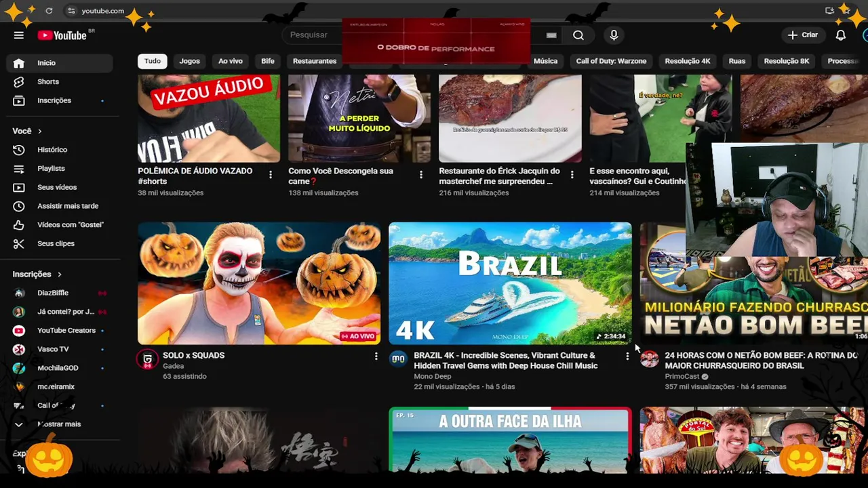Viewport: 868px width, 488px height.
Task: Open site info icon beside the URL
Action: pos(71,11)
